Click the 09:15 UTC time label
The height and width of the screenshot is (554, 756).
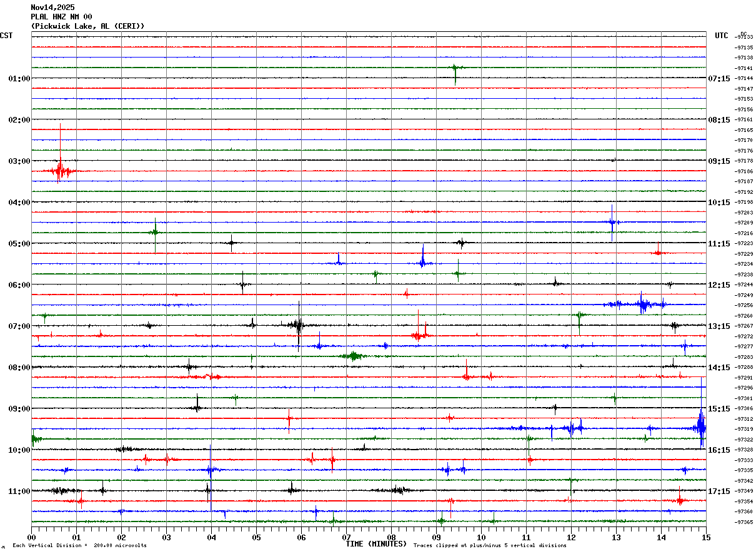[x=719, y=161]
